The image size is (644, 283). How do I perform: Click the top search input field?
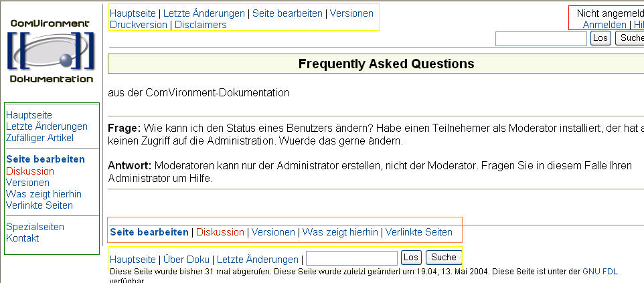click(541, 38)
